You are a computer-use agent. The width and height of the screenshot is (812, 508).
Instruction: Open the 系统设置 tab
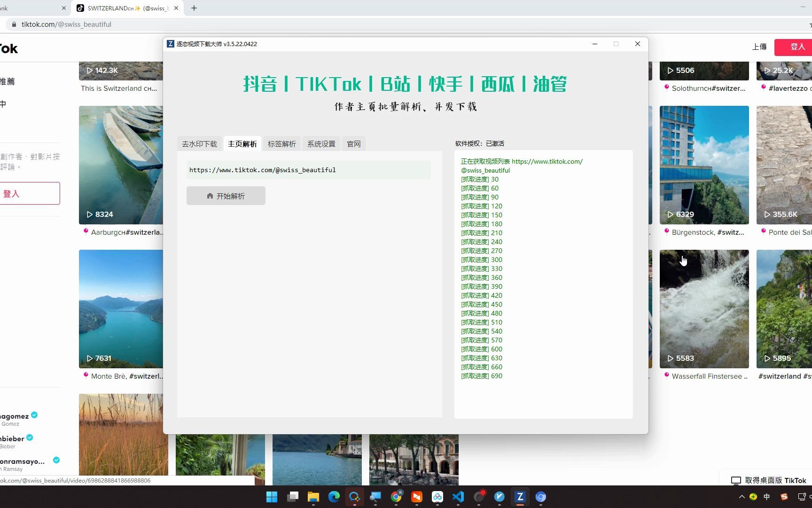(321, 144)
